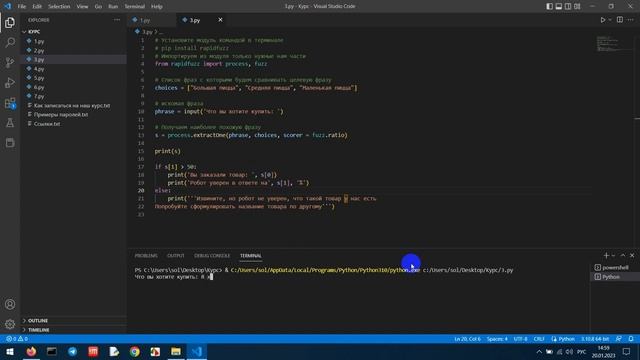Open the Accounts menu icon
The height and width of the screenshot is (360, 640).
pyautogui.click(x=10, y=304)
